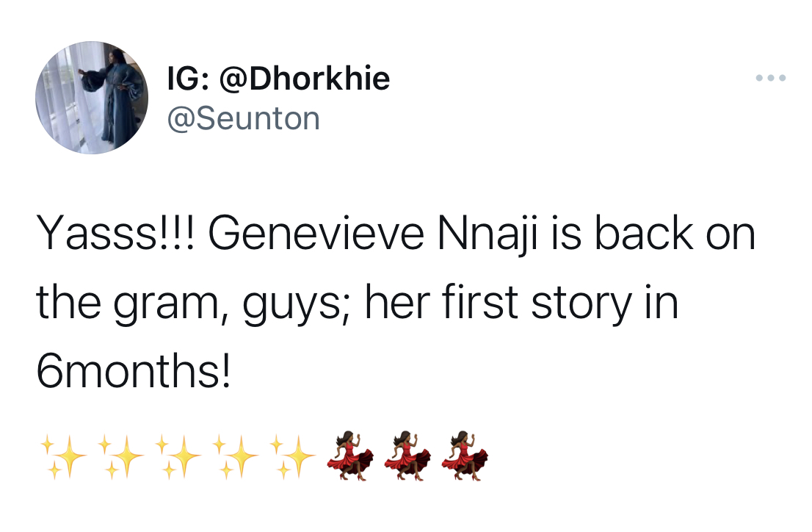This screenshot has height=532, width=812.
Task: Click the surname Nnaji in the tweet
Action: (487, 236)
